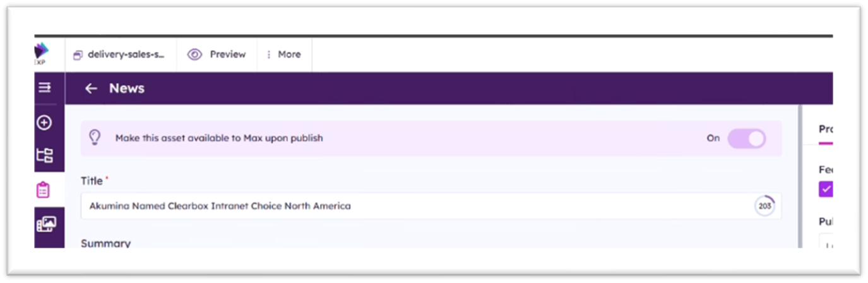Open the media library images sidebar icon

click(45, 224)
